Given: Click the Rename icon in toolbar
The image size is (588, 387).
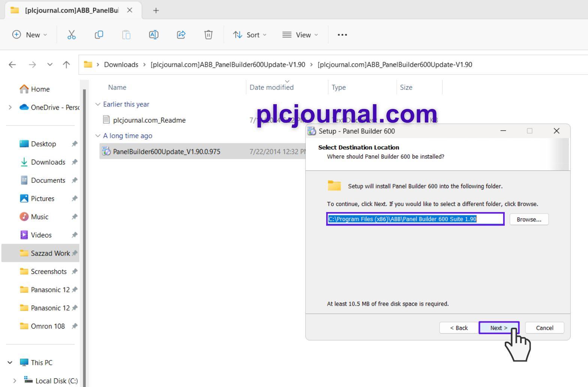Looking at the screenshot, I should click(x=154, y=35).
